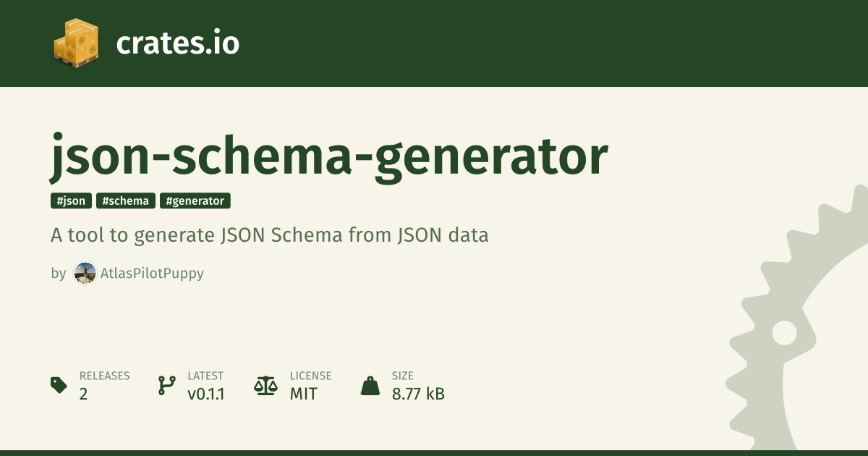Select the #schema keyword tag
Image resolution: width=868 pixels, height=456 pixels.
point(126,201)
